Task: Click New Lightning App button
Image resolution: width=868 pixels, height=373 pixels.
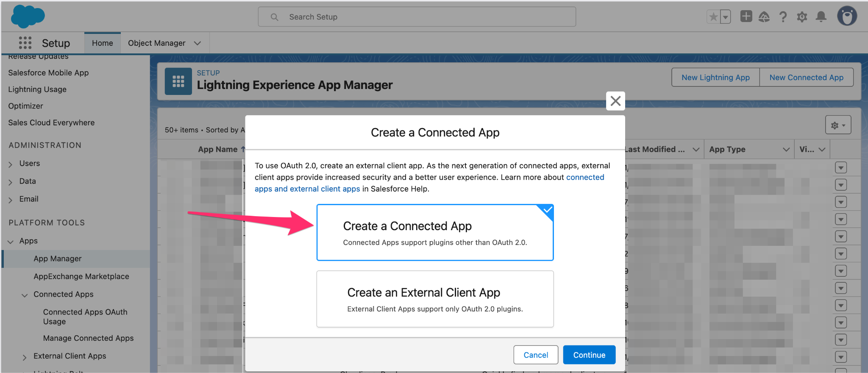Action: coord(715,77)
